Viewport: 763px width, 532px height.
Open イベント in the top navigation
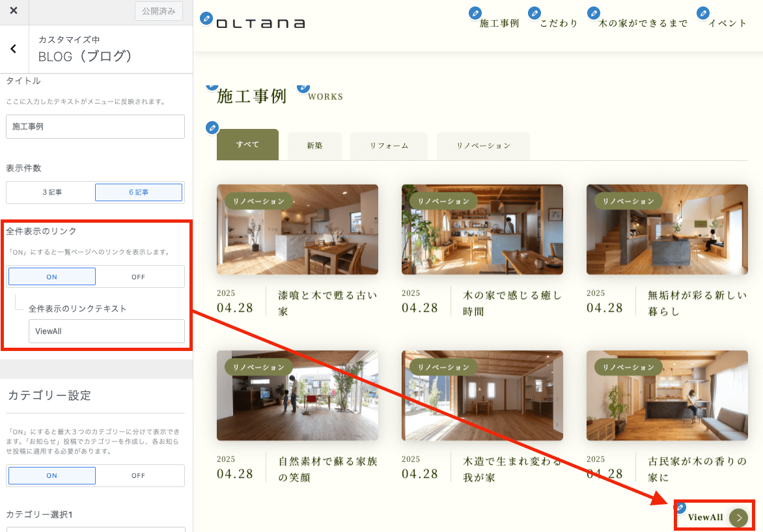pyautogui.click(x=727, y=23)
